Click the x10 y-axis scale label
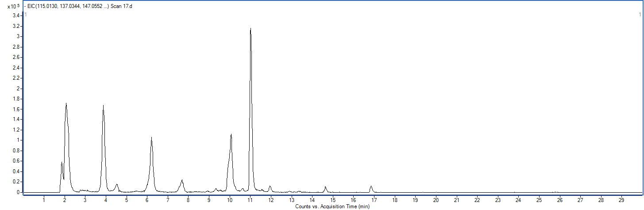This screenshot has width=644, height=210. (x=13, y=6)
